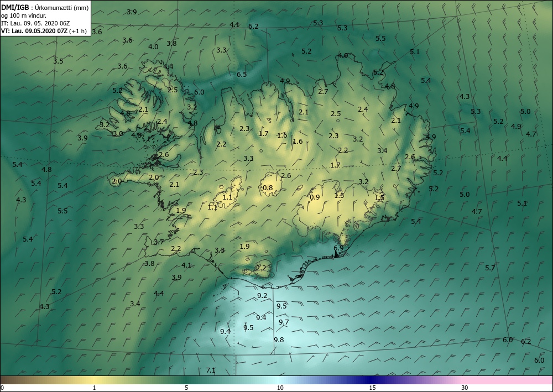Click the colour bar tick label 5
Viewport: 553px width, 392px height.
point(186,388)
